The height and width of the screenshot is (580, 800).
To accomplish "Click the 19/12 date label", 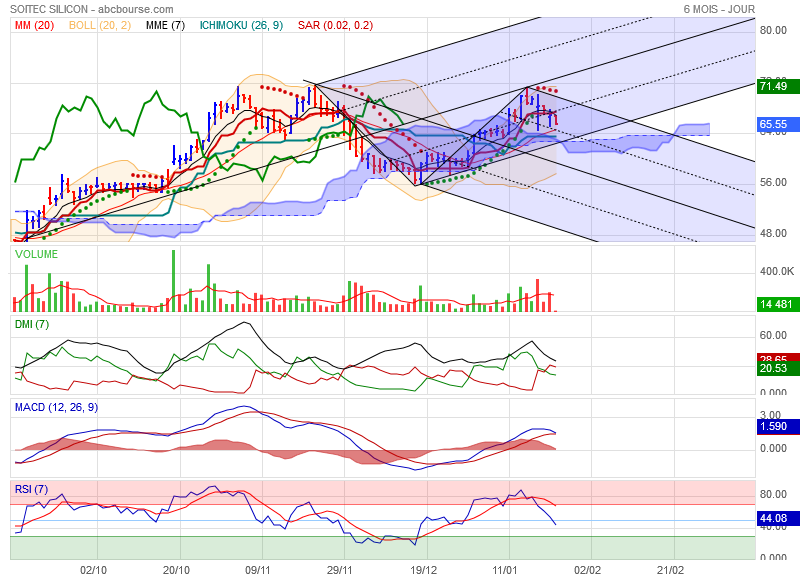I will click(x=423, y=570).
